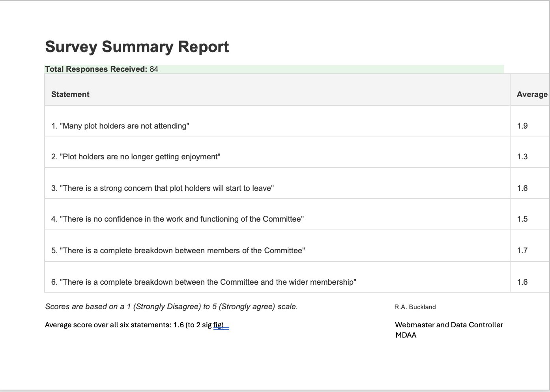Click the response count 84

click(x=154, y=69)
